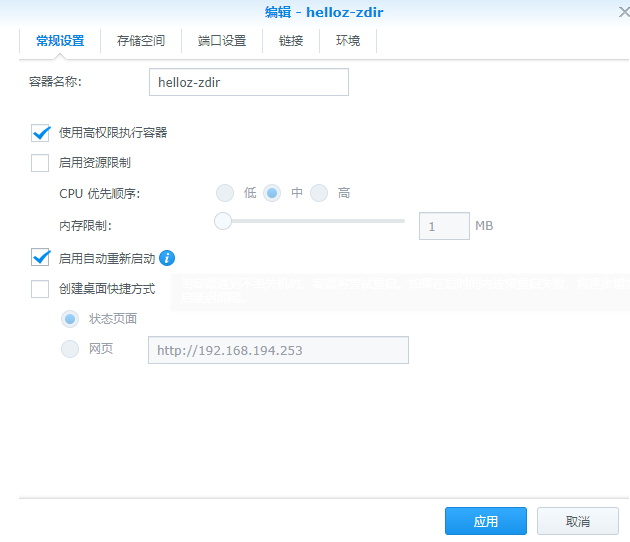Toggle 启用自动重新启动 checkbox
The image size is (630, 542).
(40, 258)
